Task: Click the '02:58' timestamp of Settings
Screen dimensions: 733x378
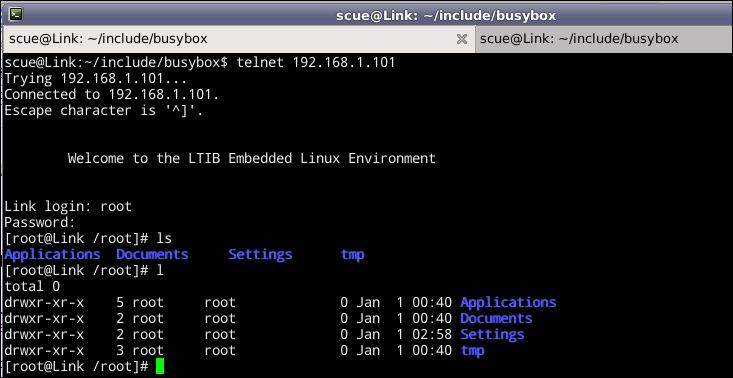Action: 432,335
